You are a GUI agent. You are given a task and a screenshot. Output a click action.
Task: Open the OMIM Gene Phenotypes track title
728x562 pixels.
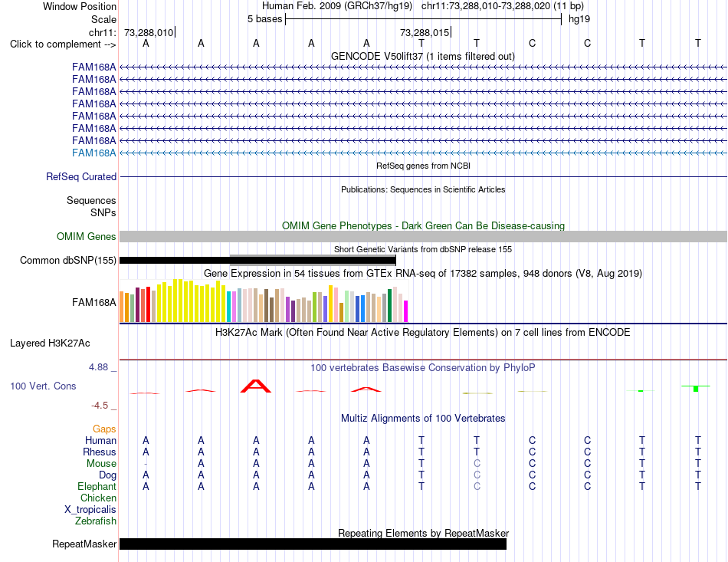pos(423,225)
